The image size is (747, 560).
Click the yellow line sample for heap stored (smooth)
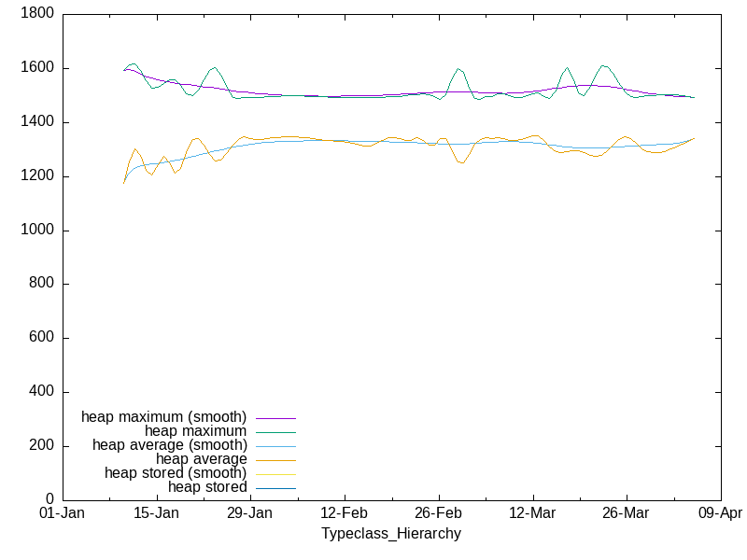point(275,474)
